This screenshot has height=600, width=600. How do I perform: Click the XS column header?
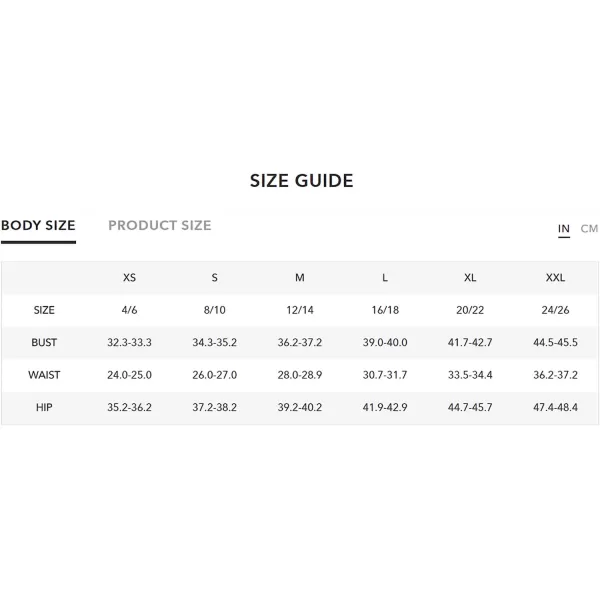pos(129,277)
